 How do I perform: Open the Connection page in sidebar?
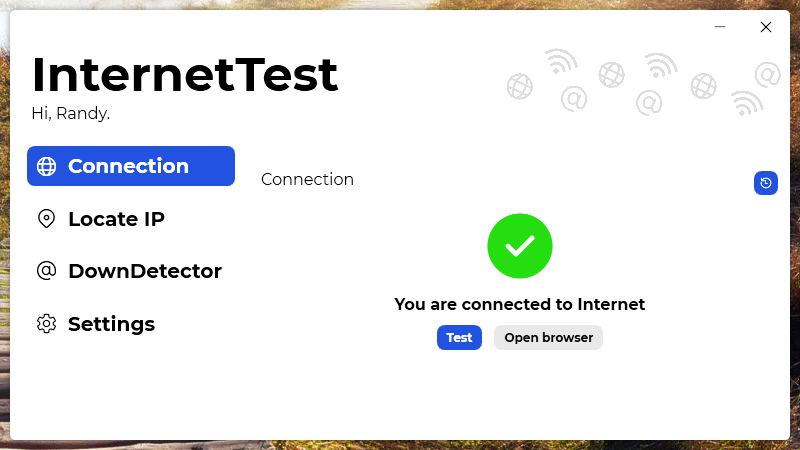point(131,166)
